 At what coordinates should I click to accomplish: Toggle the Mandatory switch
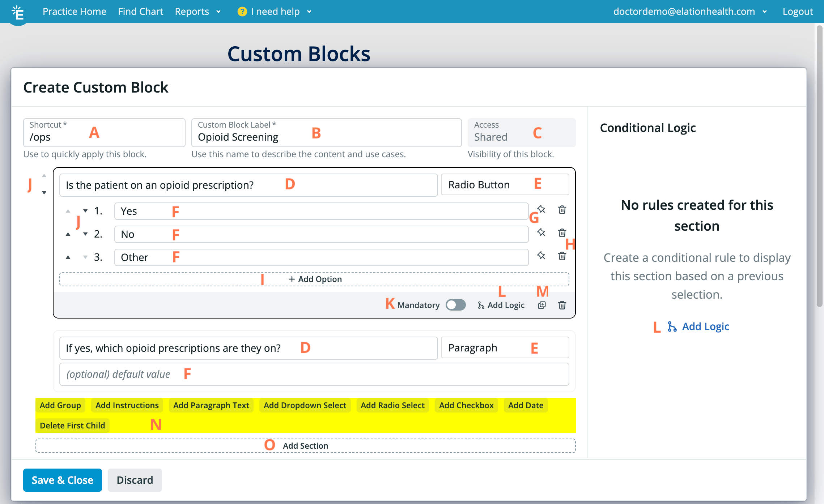[455, 305]
